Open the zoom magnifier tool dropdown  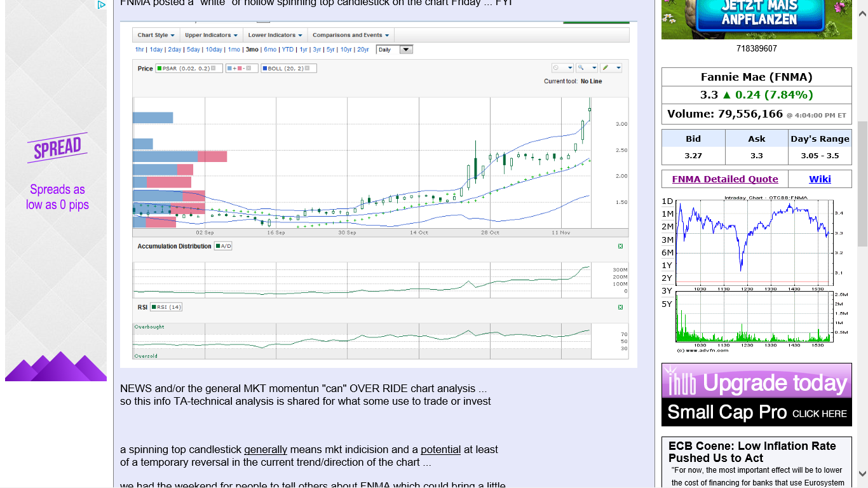pyautogui.click(x=587, y=68)
